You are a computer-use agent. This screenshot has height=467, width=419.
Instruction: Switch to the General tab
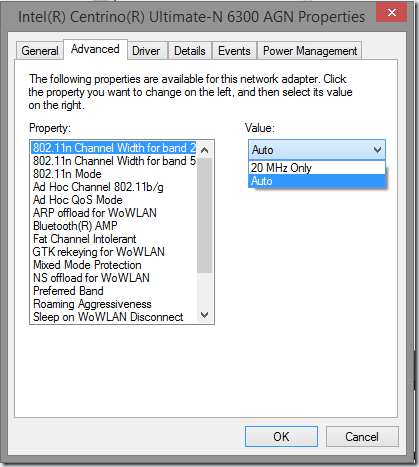[40, 51]
